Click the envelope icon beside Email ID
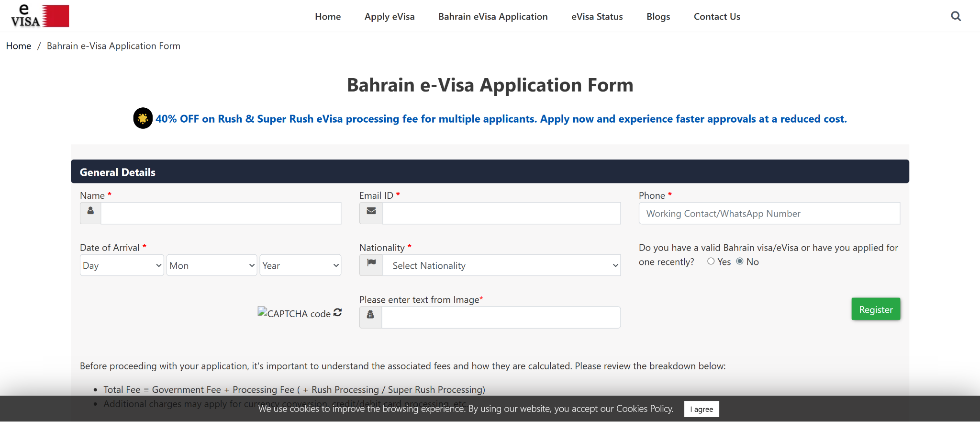This screenshot has height=422, width=980. tap(371, 211)
